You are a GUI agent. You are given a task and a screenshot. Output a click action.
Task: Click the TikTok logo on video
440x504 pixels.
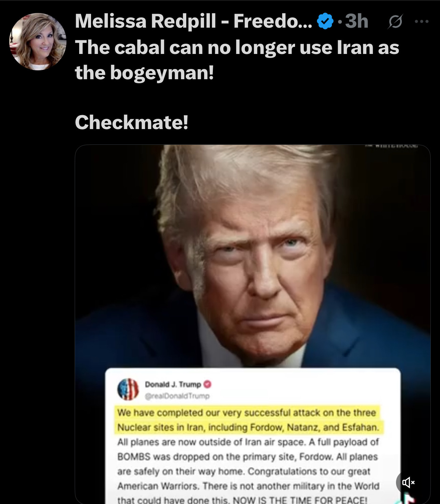pyautogui.click(x=409, y=499)
